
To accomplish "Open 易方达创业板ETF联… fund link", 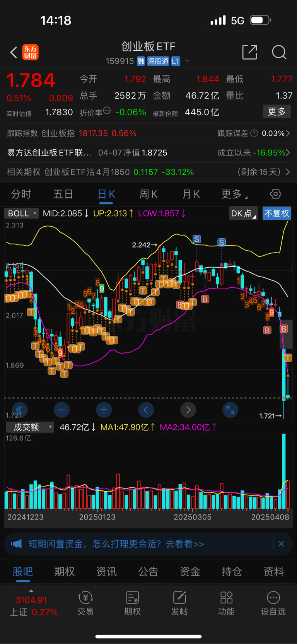I will [49, 153].
